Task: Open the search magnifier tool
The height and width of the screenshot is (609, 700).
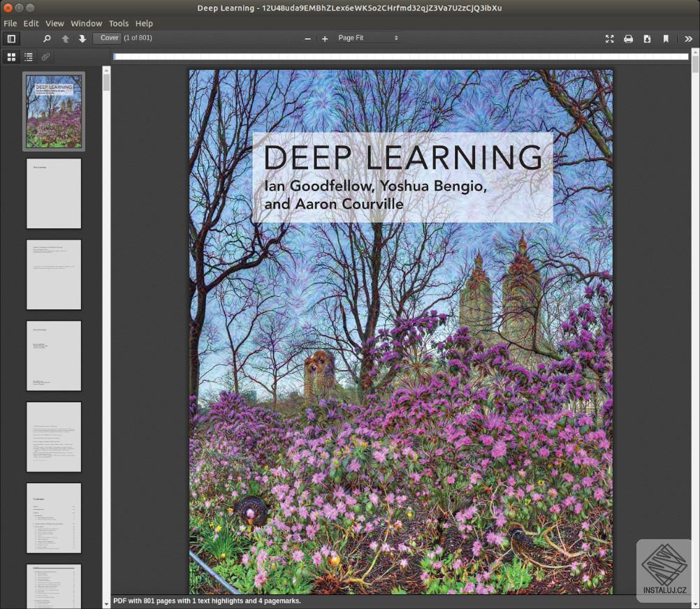Action: (47, 38)
